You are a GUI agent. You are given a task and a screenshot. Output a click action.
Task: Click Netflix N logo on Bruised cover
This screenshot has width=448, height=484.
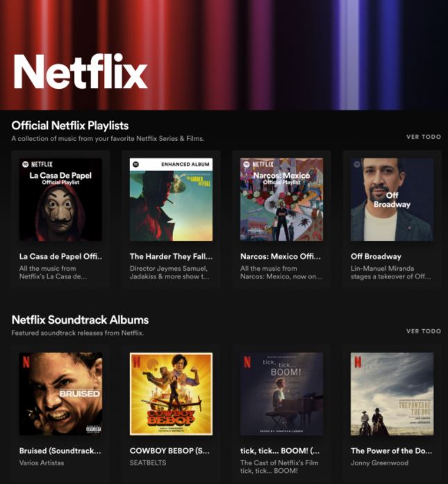click(26, 362)
